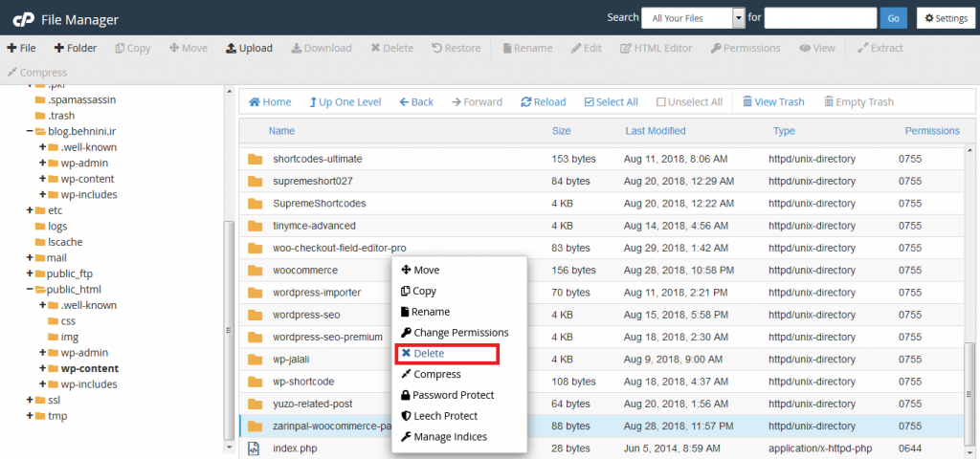Navigate Up One Level
The image size is (980, 459).
click(x=345, y=101)
